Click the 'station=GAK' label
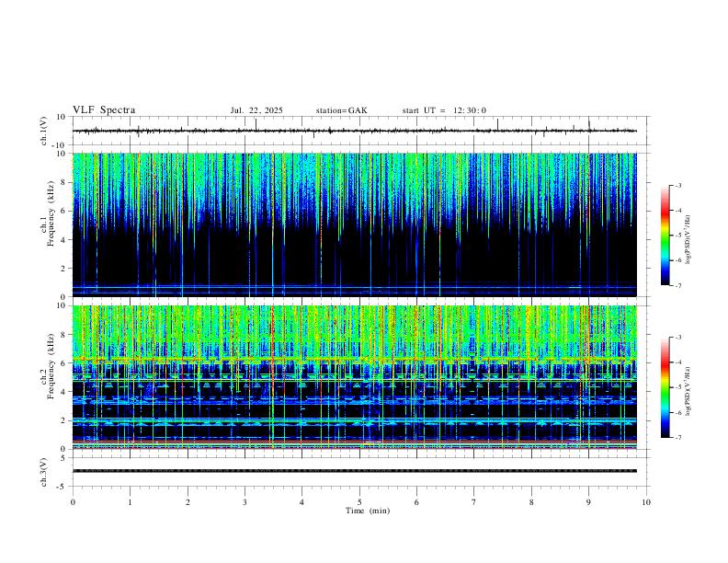This screenshot has height=563, width=728. coord(341,110)
